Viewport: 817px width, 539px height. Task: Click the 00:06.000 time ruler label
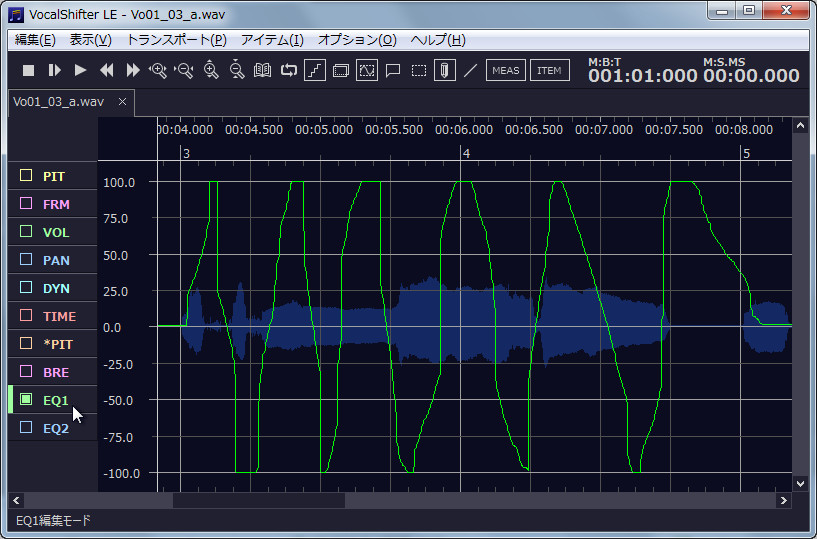coord(464,129)
